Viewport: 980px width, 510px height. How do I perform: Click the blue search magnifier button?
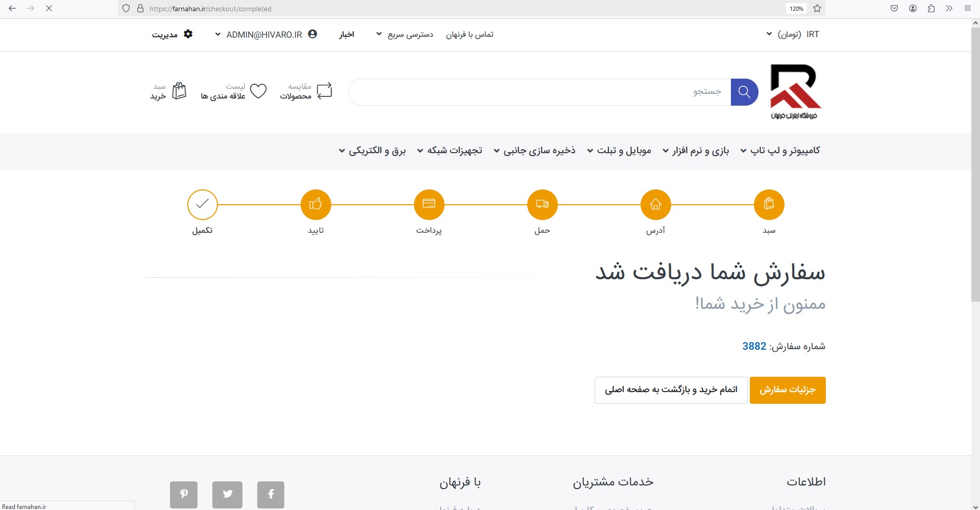744,92
